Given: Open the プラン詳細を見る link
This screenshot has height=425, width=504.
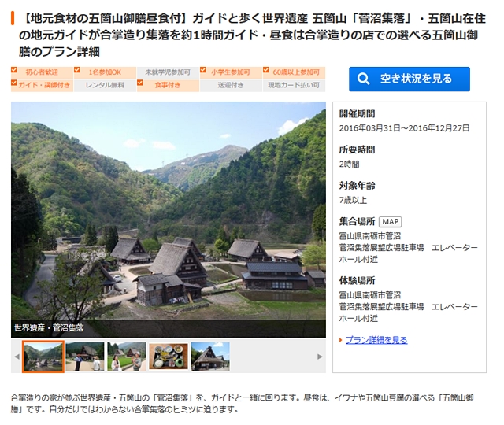Looking at the screenshot, I should coord(376,340).
